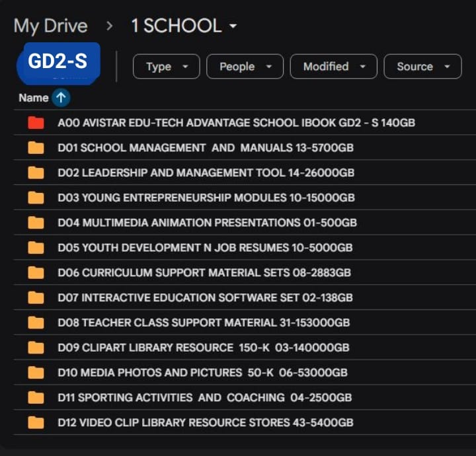Viewport: 476px width, 456px height.
Task: Click folder icon beside D08 TEACHER CLASS SUPPORT
Action: (36, 323)
